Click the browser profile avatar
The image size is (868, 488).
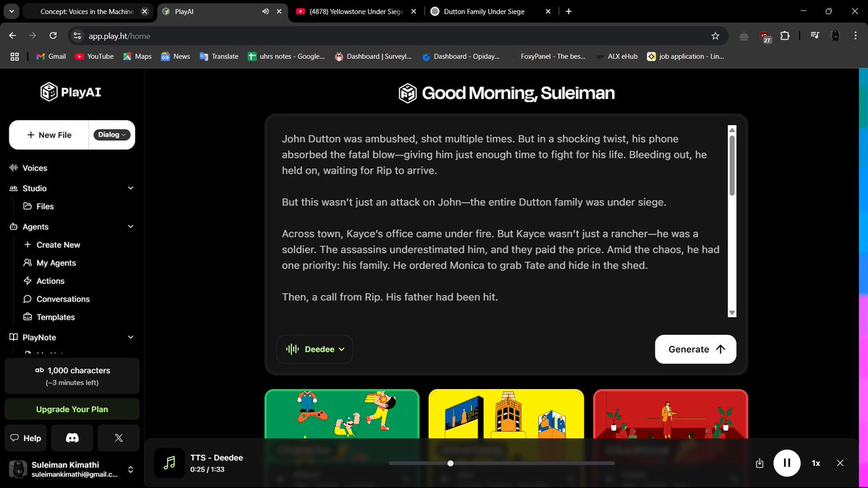point(835,35)
